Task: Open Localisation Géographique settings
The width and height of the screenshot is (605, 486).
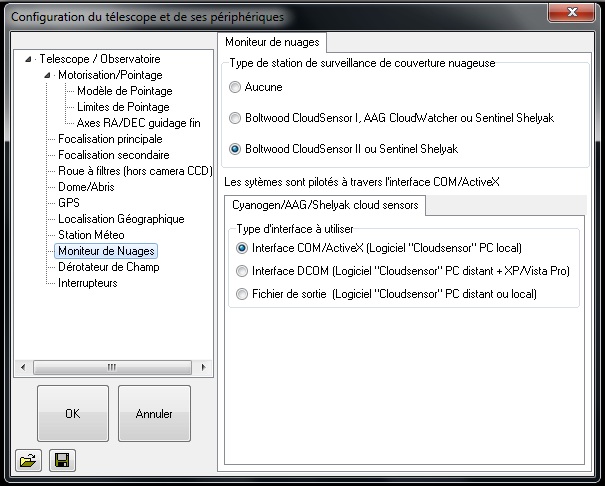Action: [x=121, y=219]
